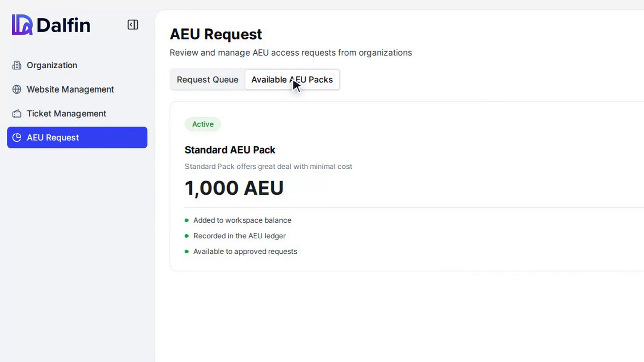Select the AEU Request sidebar item
This screenshot has height=362, width=644.
[x=77, y=137]
